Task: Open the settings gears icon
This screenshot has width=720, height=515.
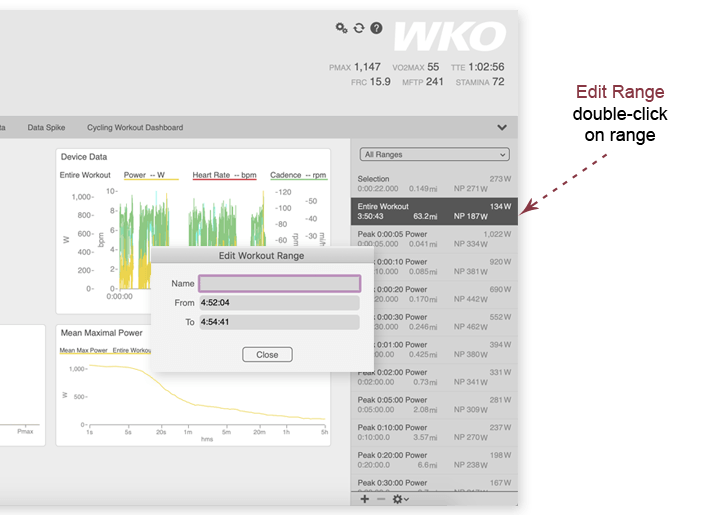Action: [341, 28]
